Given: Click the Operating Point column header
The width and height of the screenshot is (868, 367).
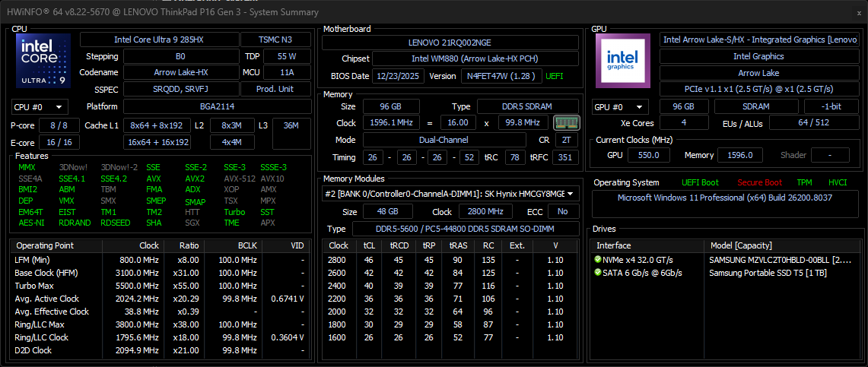Looking at the screenshot, I should pos(46,245).
